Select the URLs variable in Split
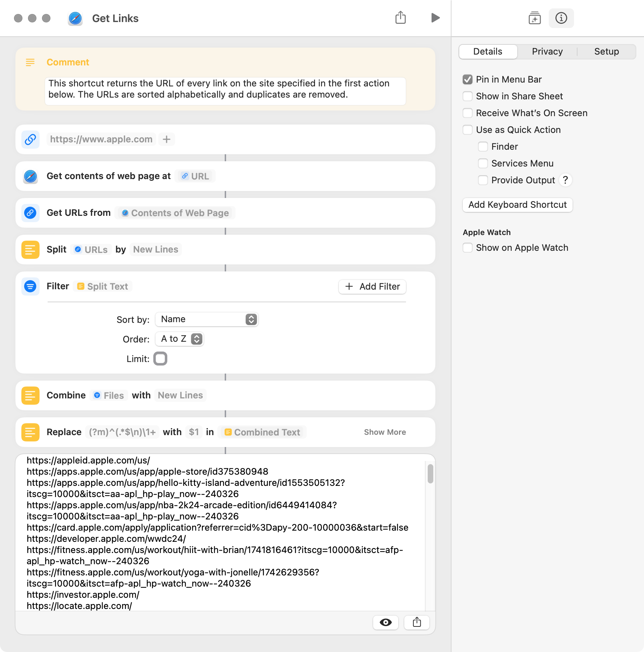 [91, 249]
